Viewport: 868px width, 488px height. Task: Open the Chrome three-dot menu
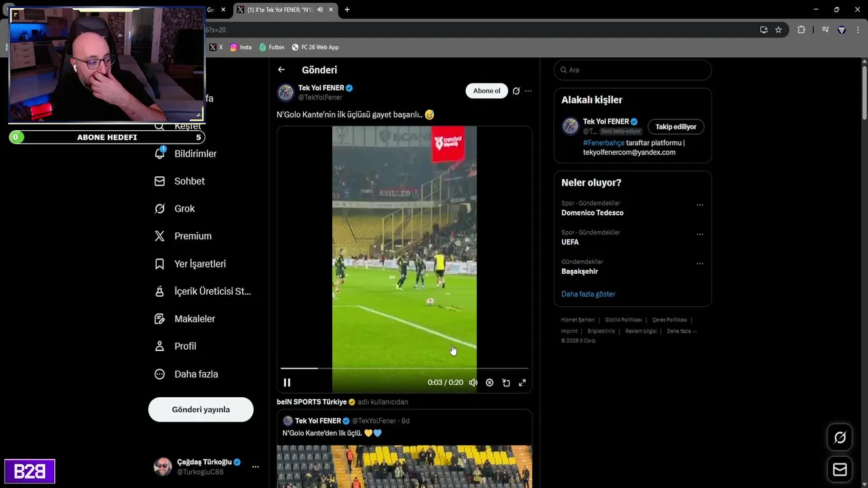point(858,30)
